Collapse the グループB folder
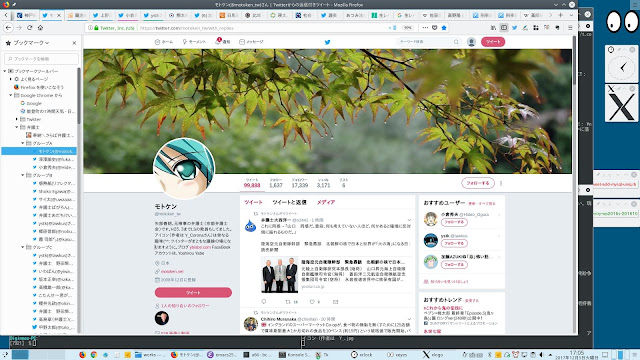 click(23, 175)
